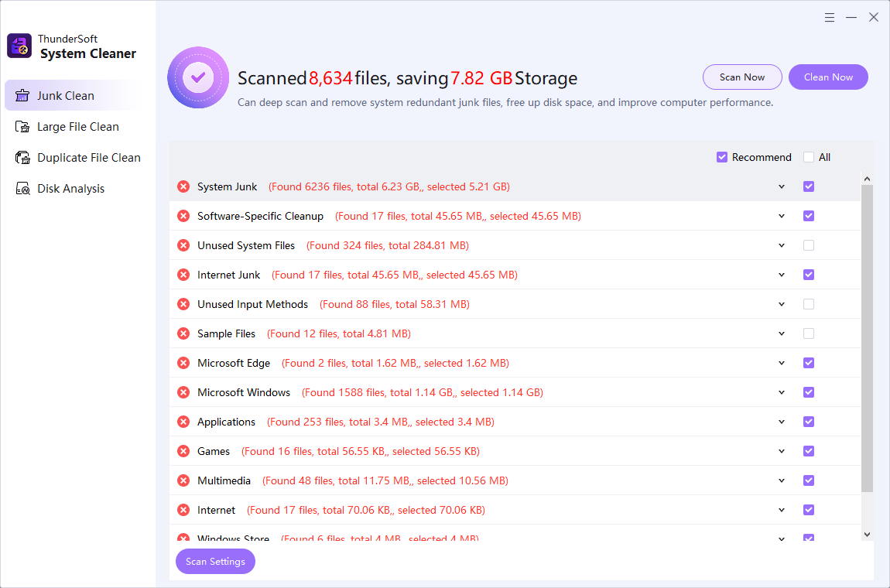
Task: Open Scan Settings
Action: click(x=215, y=562)
